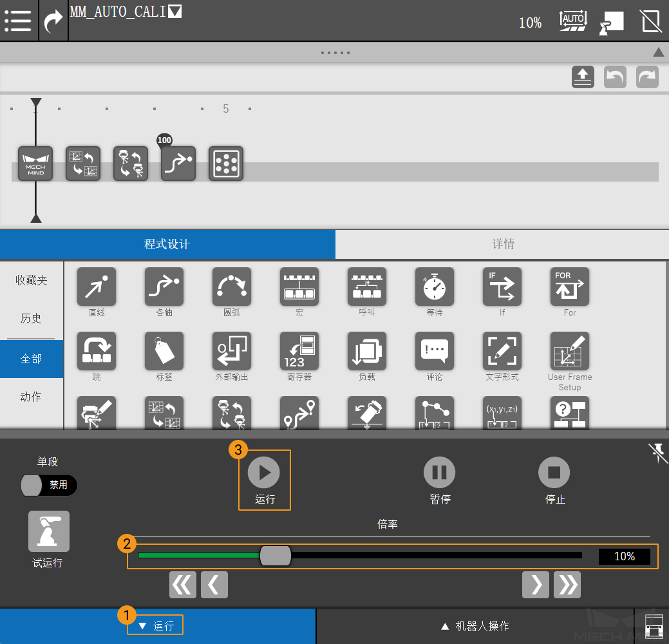Click the 10% speed indicator in header
The width and height of the screenshot is (669, 644).
tap(530, 22)
